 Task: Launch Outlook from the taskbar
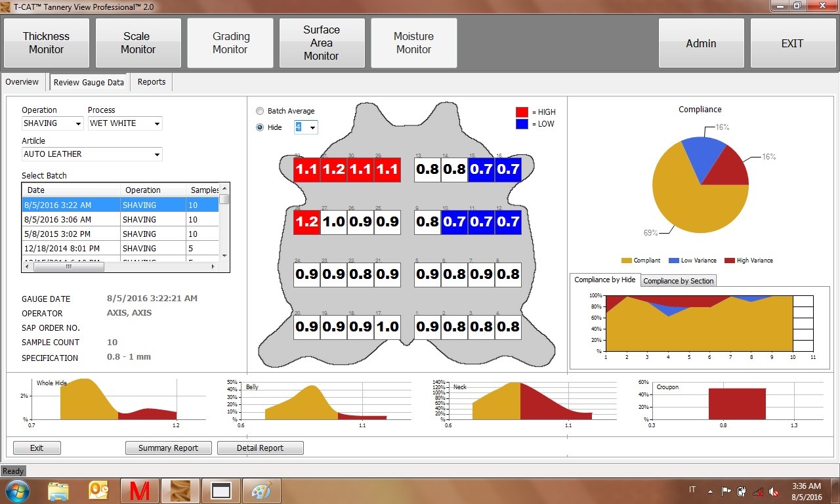[98, 491]
